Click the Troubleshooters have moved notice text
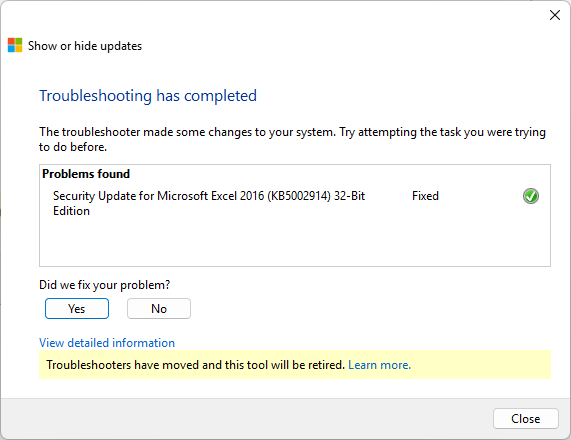Screen dimensions: 571x440 point(196,365)
